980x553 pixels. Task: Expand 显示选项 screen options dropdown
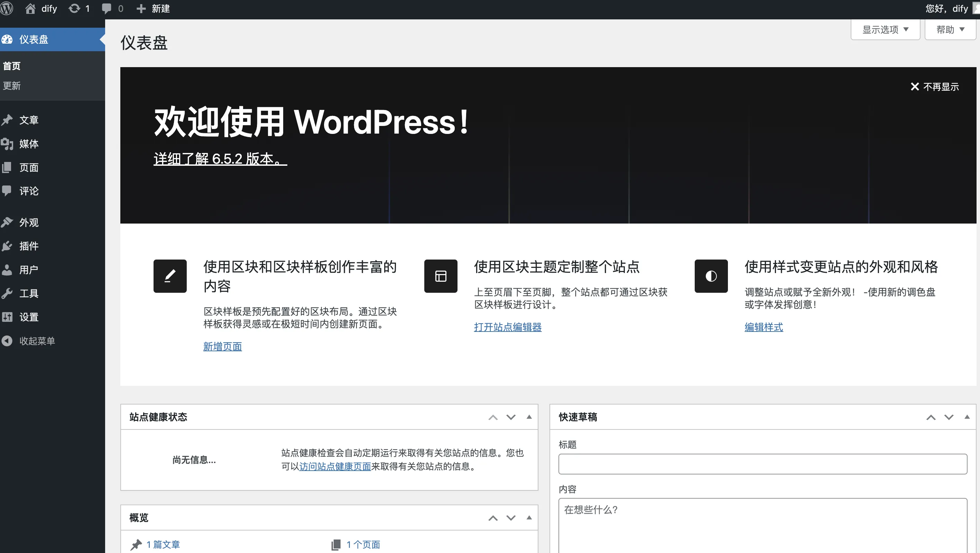(x=885, y=29)
